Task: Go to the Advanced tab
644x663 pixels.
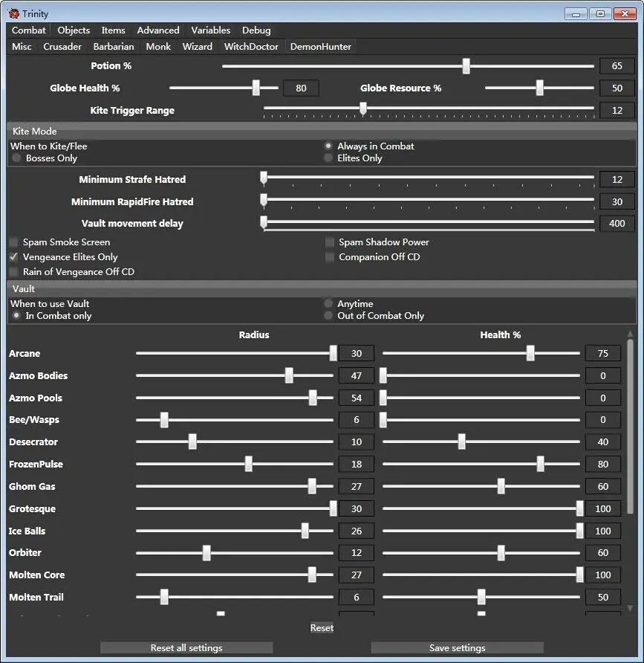Action: tap(158, 30)
